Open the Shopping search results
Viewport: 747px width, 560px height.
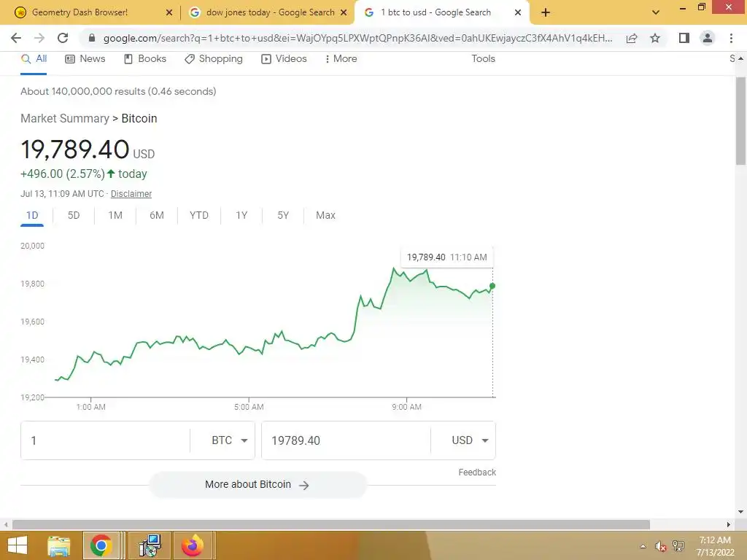(214, 58)
